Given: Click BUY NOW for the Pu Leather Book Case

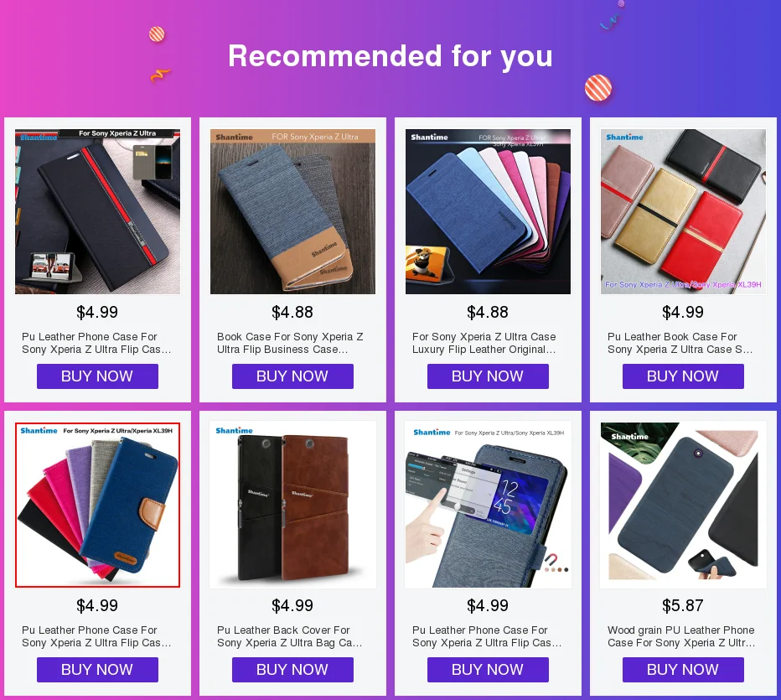Looking at the screenshot, I should click(684, 376).
